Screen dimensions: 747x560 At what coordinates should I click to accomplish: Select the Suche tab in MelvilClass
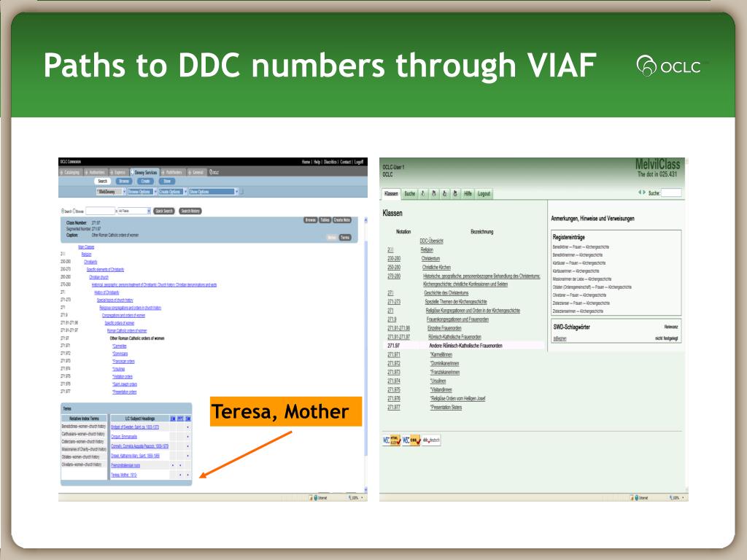(410, 194)
